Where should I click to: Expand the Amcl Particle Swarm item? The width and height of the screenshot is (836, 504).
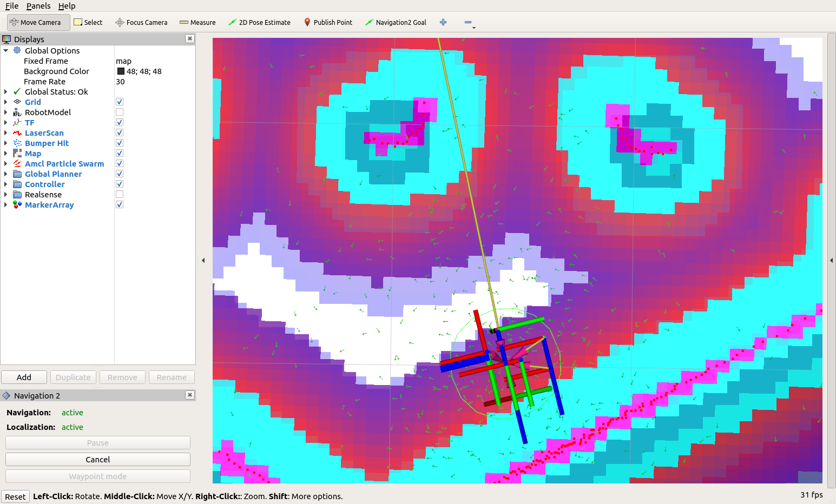[6, 164]
